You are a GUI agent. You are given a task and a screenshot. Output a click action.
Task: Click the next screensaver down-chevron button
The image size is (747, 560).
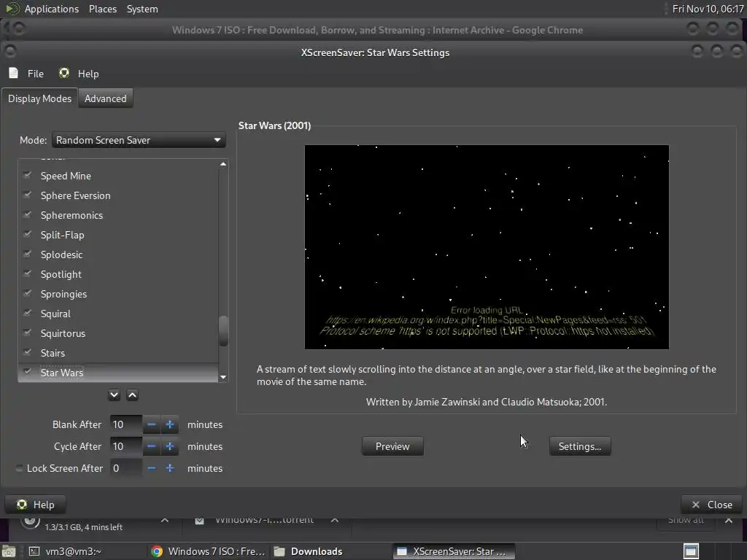pos(114,394)
